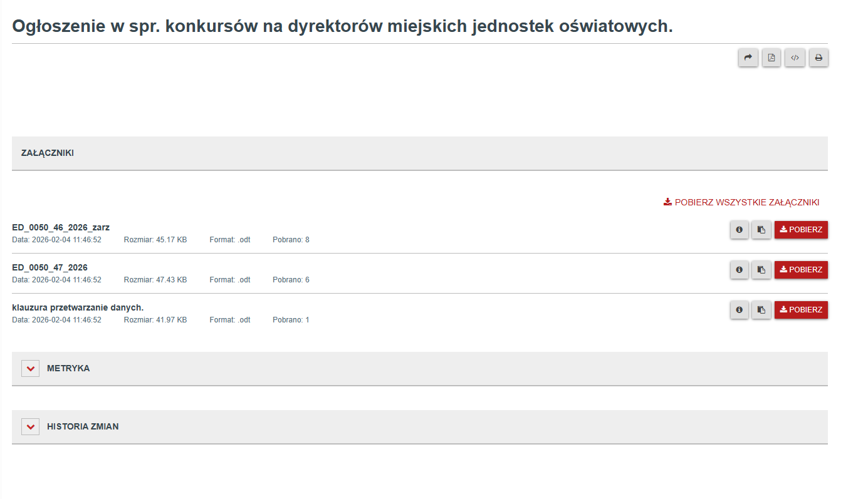868x499 pixels.
Task: Click the ED_0050_47_2026 attachment name
Action: 50,267
